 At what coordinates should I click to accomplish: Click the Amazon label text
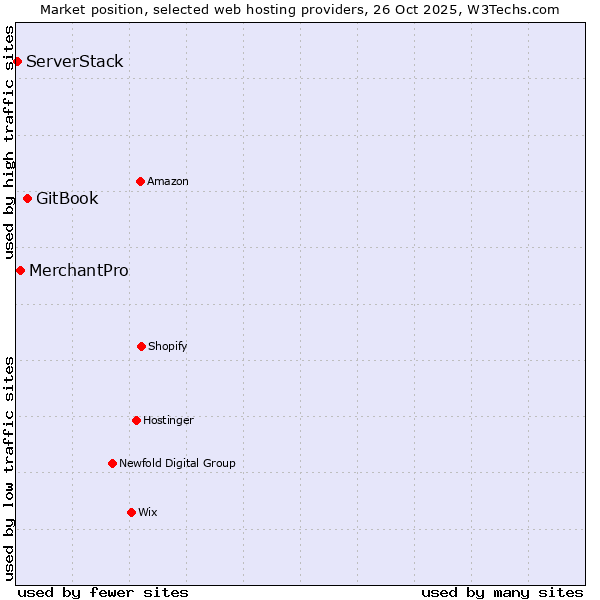[x=168, y=181]
